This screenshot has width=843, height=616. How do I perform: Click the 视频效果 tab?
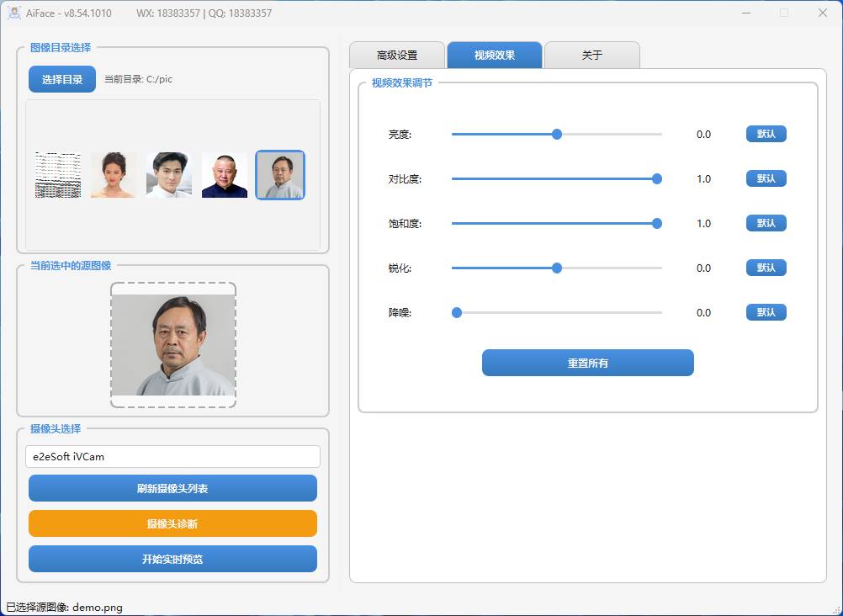click(495, 54)
